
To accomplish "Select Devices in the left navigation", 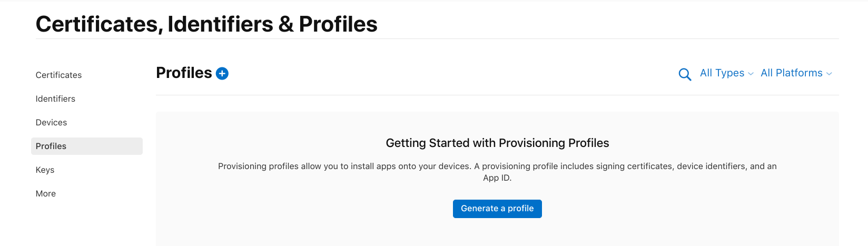I will [51, 122].
